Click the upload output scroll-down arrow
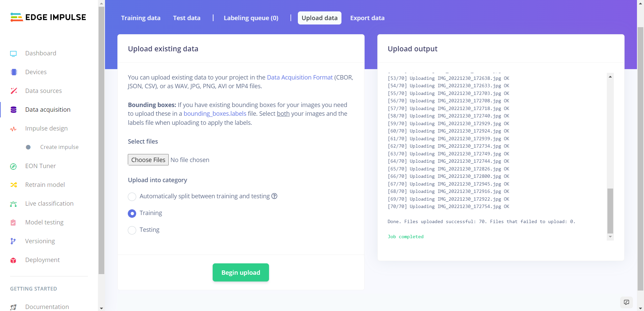 tap(610, 237)
